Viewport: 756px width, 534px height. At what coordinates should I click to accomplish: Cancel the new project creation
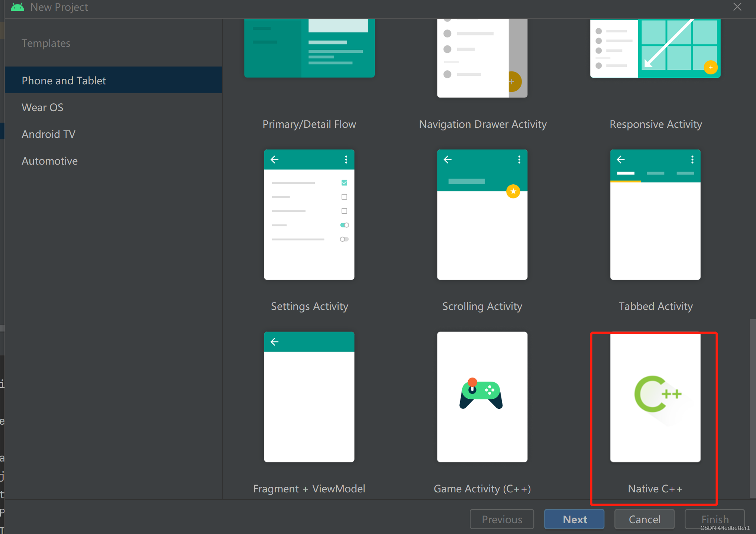click(644, 519)
